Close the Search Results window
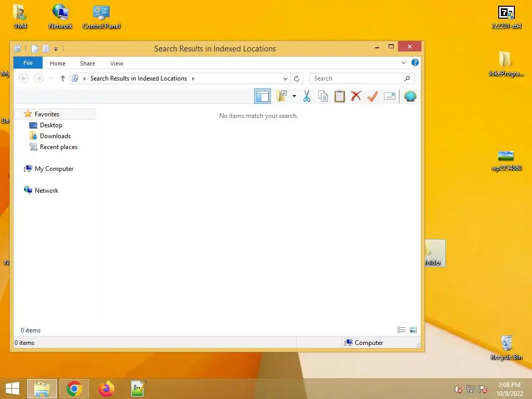Image resolution: width=532 pixels, height=399 pixels. (409, 46)
